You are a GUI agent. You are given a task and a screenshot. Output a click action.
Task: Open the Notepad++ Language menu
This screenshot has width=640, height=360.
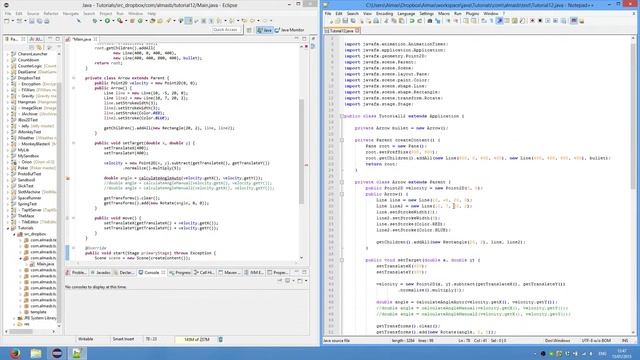(x=406, y=13)
